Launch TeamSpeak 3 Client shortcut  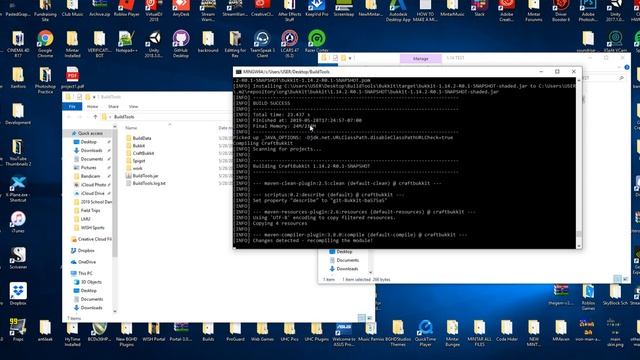click(x=262, y=43)
